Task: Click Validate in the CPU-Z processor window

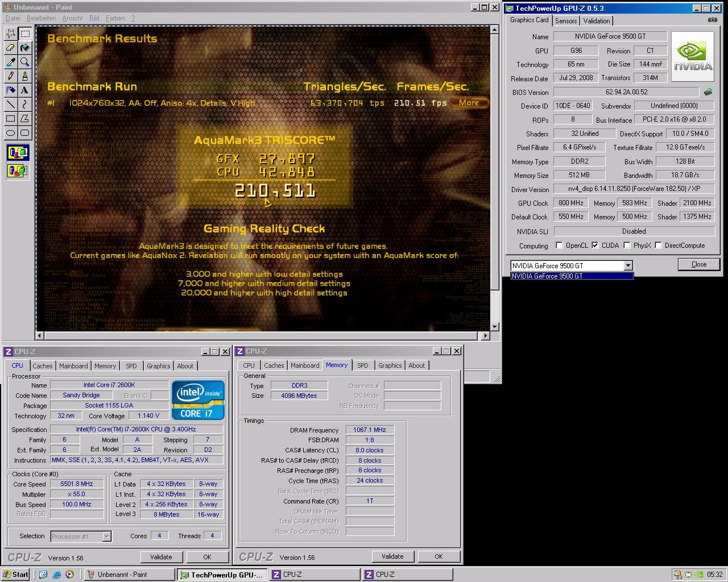Action: coord(161,557)
